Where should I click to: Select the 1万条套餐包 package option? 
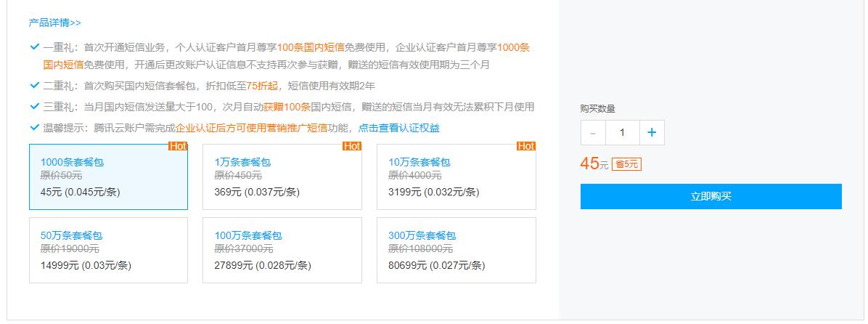click(x=282, y=177)
